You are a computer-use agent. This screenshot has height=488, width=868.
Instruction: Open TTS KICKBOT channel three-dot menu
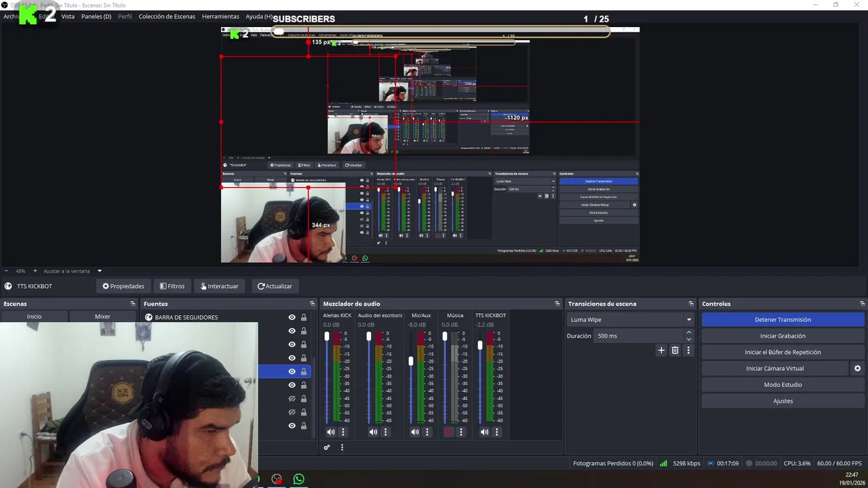tap(497, 432)
